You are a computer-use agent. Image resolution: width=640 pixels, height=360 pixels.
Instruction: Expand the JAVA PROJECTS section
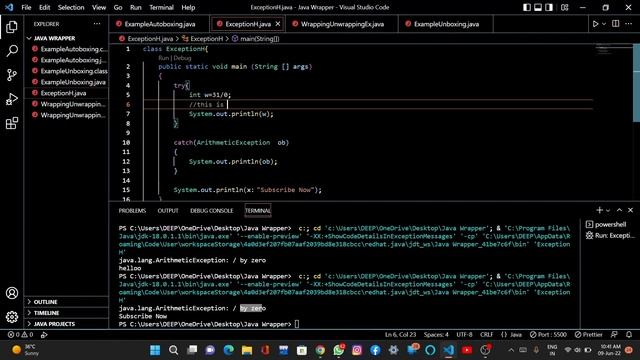54,324
